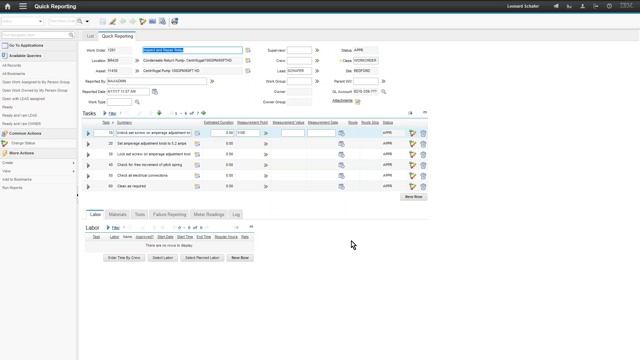This screenshot has width=640, height=360.
Task: Go to next page of Tasks table
Action: coord(203,113)
